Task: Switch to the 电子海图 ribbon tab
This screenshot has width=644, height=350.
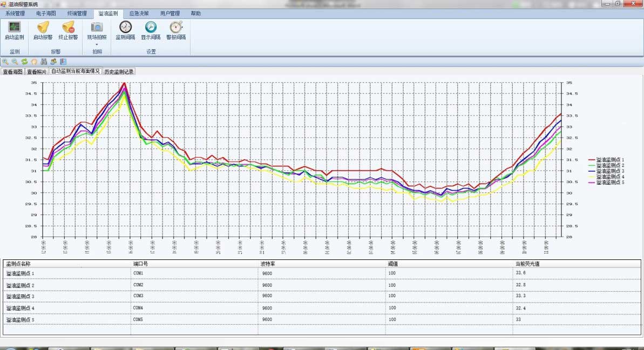Action: point(46,13)
